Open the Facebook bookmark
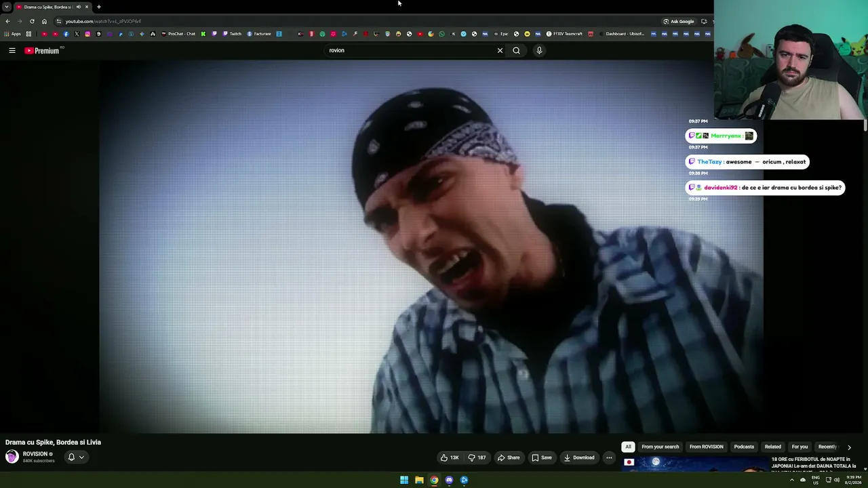This screenshot has height=488, width=868. click(66, 34)
